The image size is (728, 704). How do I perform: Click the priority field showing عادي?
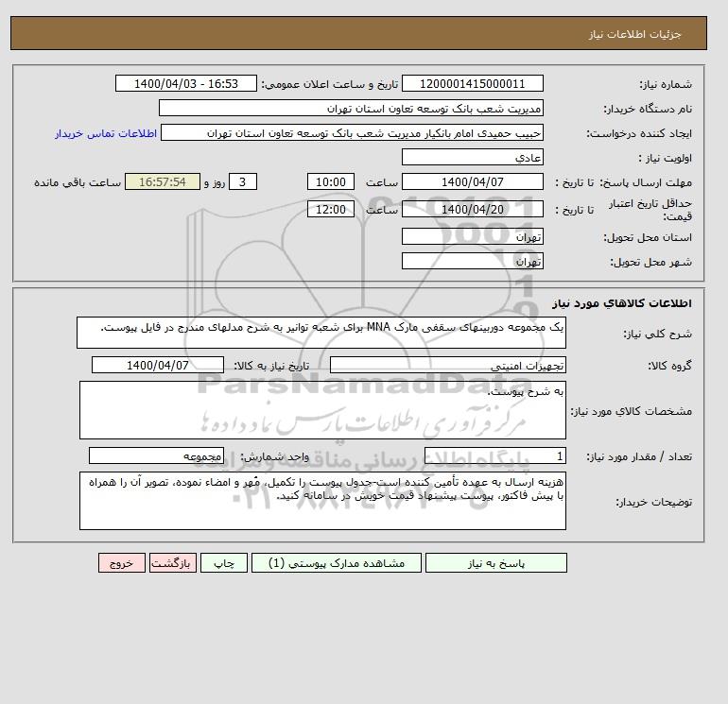[x=472, y=157]
